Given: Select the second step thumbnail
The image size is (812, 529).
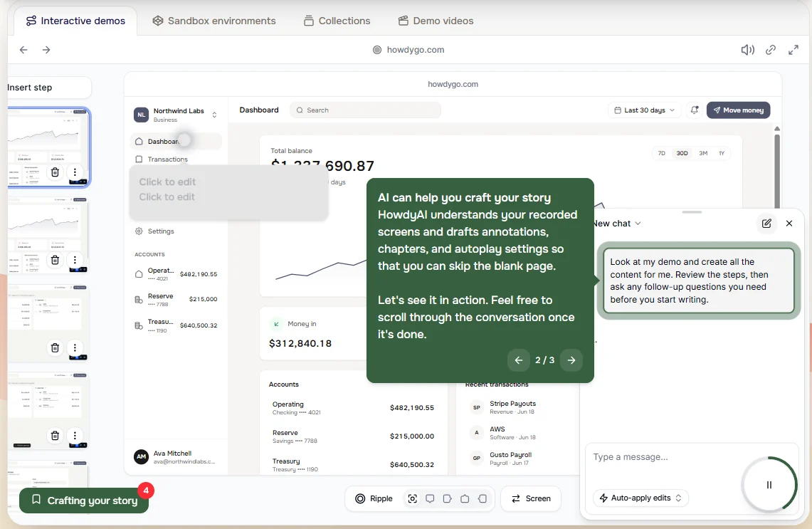Looking at the screenshot, I should point(48,235).
